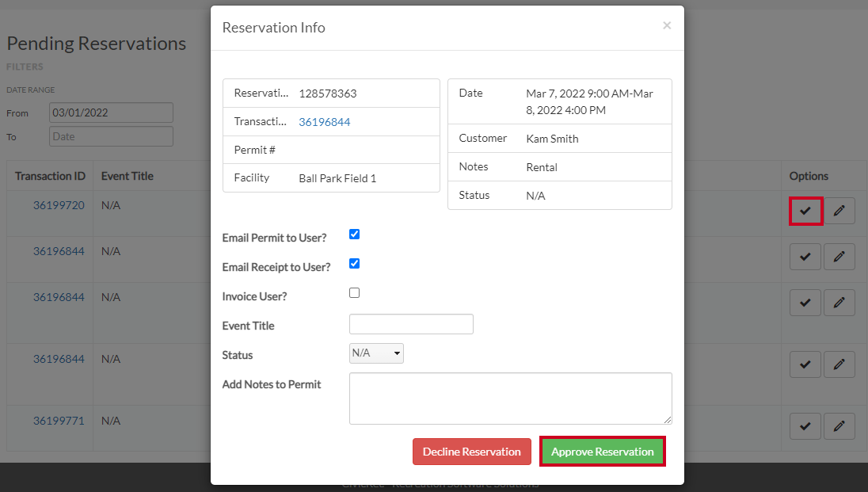Click customer name Kam Smith

pos(553,139)
